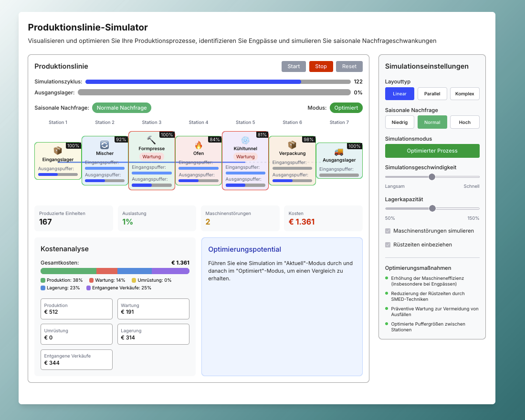Click the Reset button
Image resolution: width=525 pixels, height=420 pixels.
pyautogui.click(x=349, y=66)
